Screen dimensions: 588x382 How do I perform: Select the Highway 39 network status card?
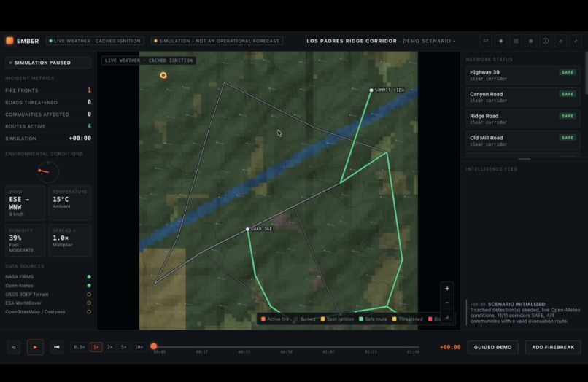(523, 75)
